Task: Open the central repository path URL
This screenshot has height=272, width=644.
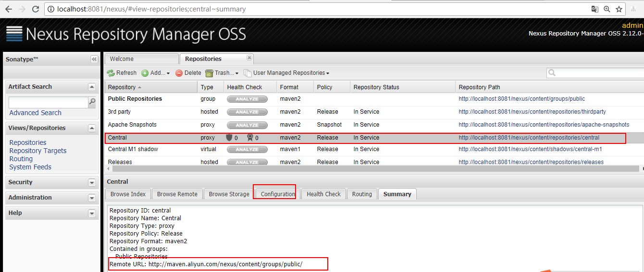Action: (529, 138)
